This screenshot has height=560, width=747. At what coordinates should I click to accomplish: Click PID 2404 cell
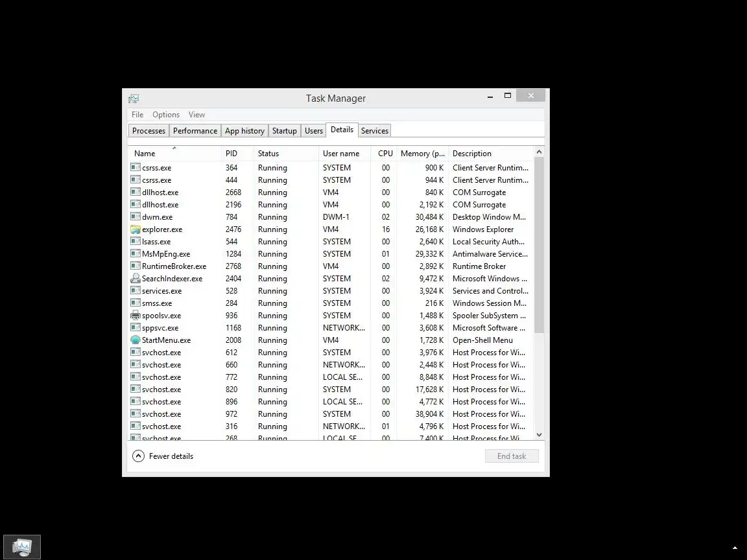tap(233, 279)
